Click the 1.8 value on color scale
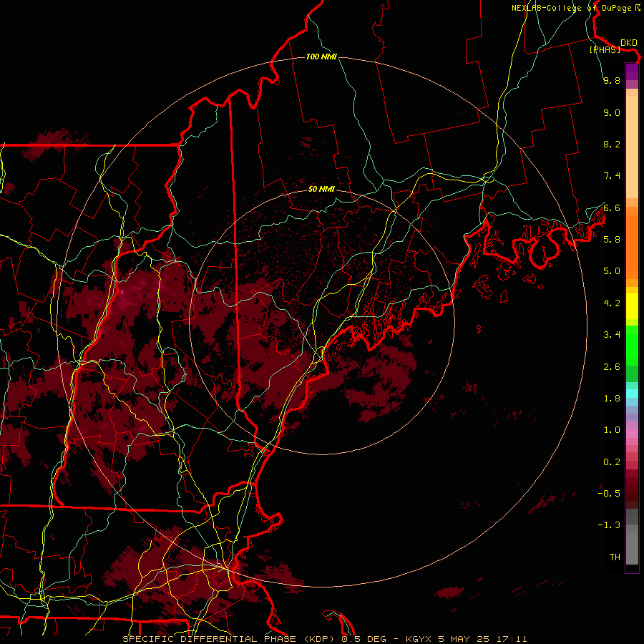Screen dimensions: 644x644 point(612,399)
